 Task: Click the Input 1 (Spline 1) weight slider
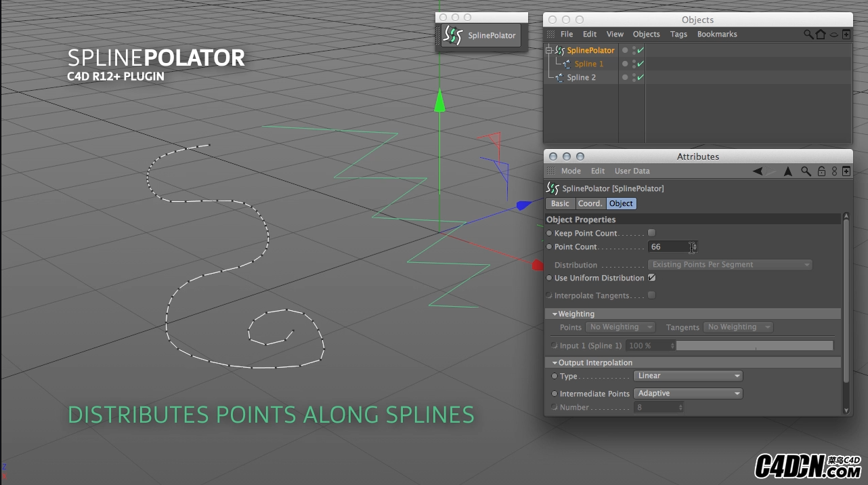coord(755,345)
